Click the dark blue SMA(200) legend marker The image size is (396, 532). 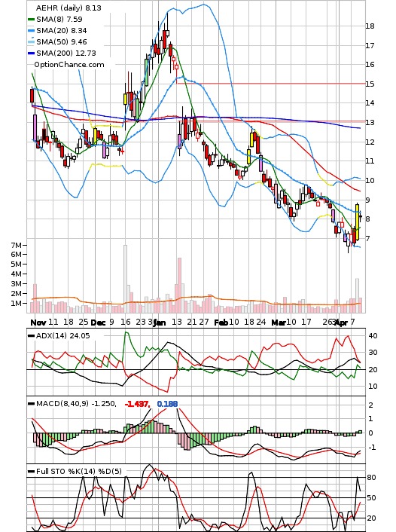31,53
